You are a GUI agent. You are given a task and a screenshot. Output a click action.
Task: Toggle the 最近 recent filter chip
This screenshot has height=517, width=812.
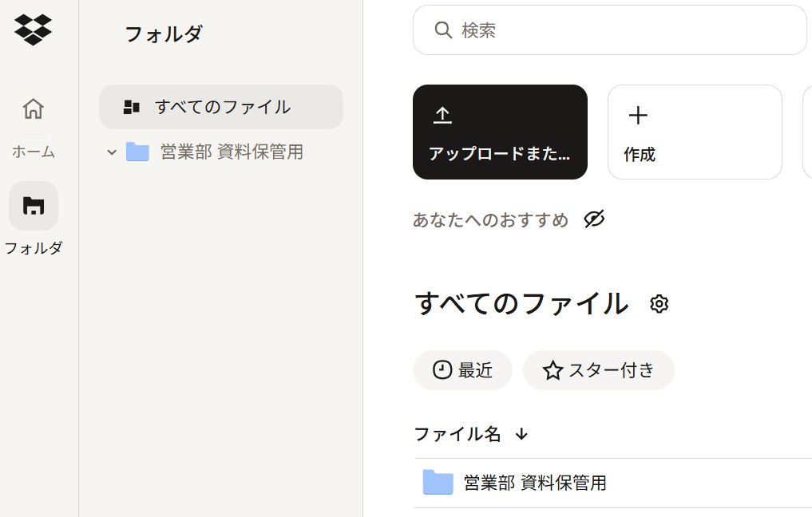point(462,370)
